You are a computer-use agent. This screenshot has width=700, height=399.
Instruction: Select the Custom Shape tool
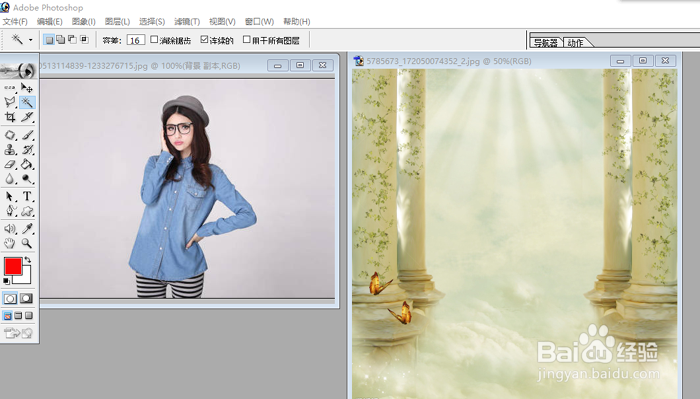click(x=27, y=211)
